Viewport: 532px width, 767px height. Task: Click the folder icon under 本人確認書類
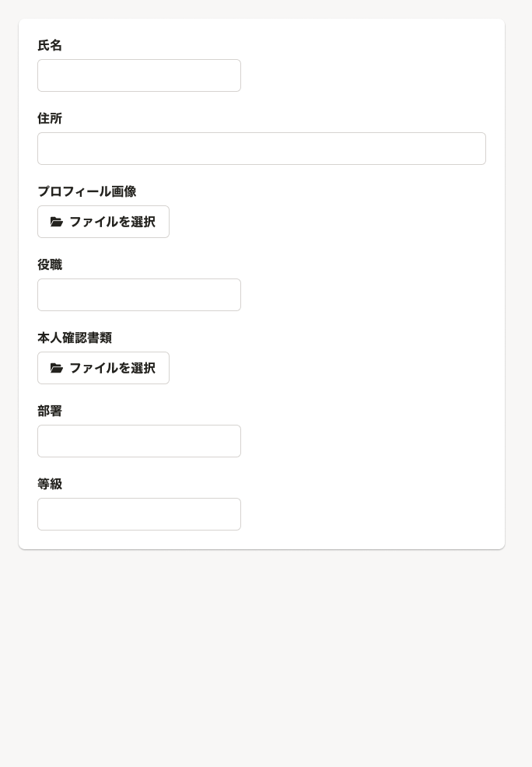click(x=57, y=368)
